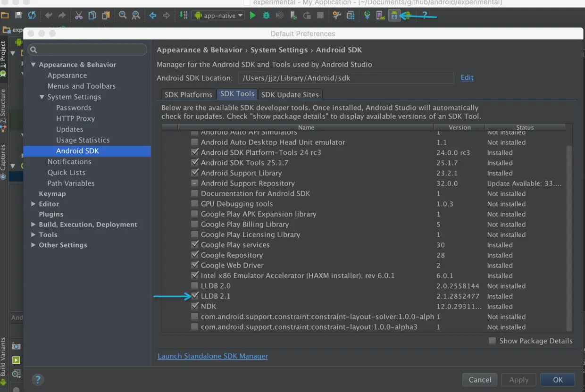
Task: Click Sync Project with Gradle icon
Action: [x=367, y=16]
